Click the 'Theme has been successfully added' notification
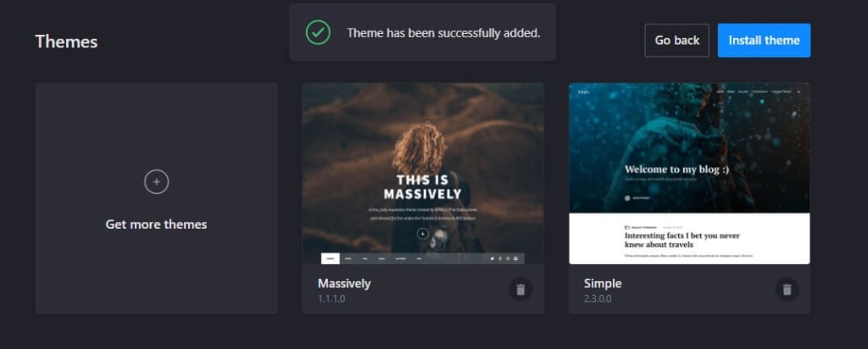Screen dimensions: 868x349 click(422, 33)
